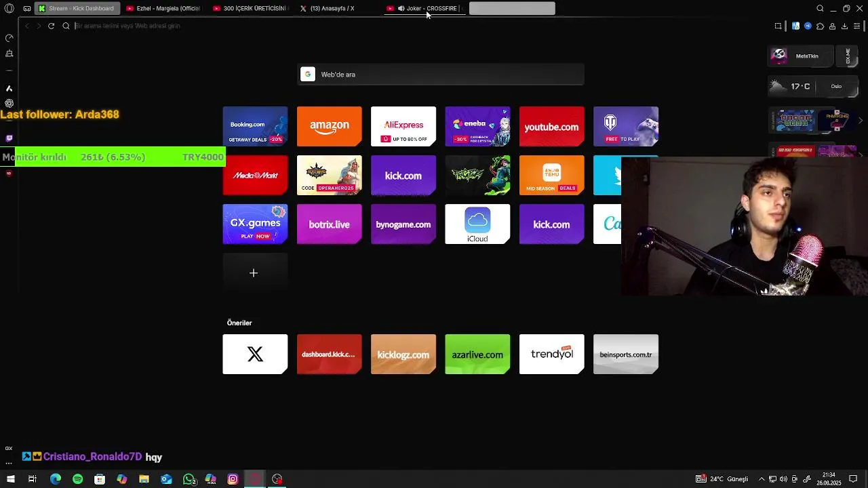Open Booking.com speed dial tile
This screenshot has height=488, width=868.
coord(255,126)
